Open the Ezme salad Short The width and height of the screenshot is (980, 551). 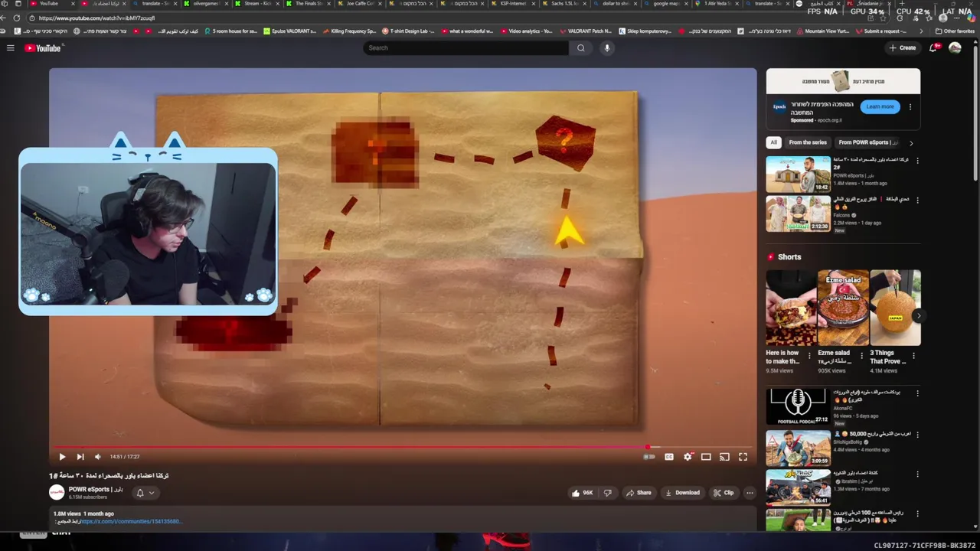(843, 308)
